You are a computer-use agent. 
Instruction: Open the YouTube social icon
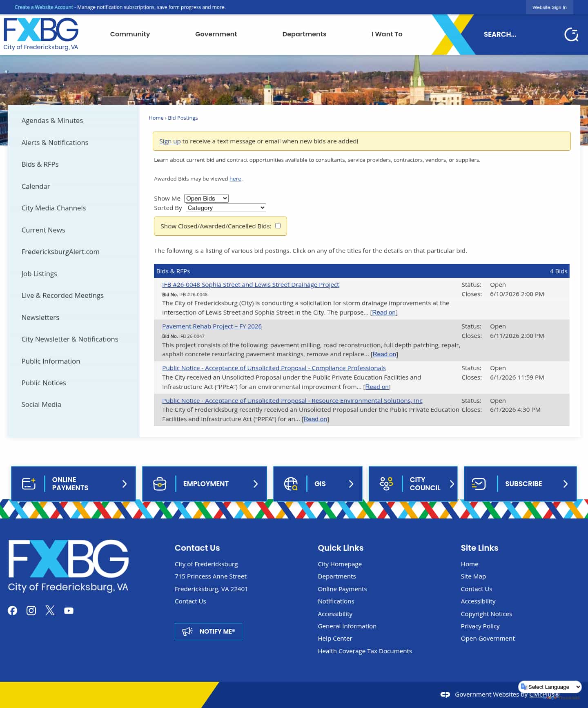[x=69, y=610]
